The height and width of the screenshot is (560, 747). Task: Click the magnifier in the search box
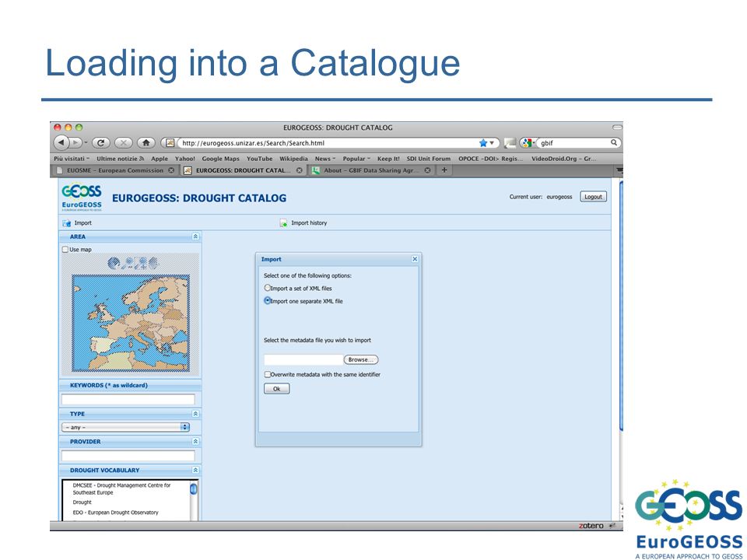point(614,142)
